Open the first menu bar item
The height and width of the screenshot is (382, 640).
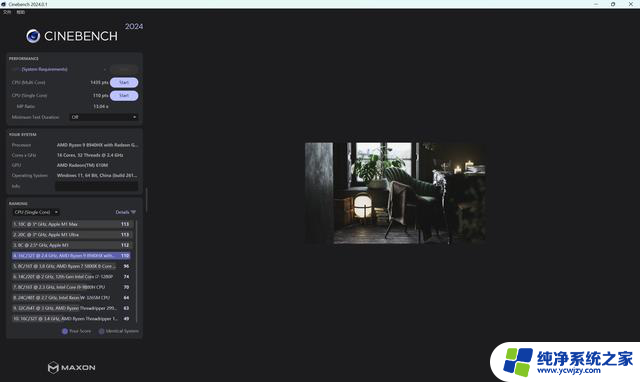click(7, 12)
